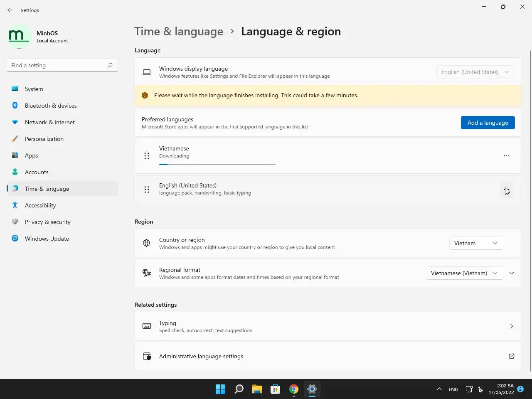Image resolution: width=532 pixels, height=399 pixels.
Task: Select the Apps category
Action: (x=62, y=155)
